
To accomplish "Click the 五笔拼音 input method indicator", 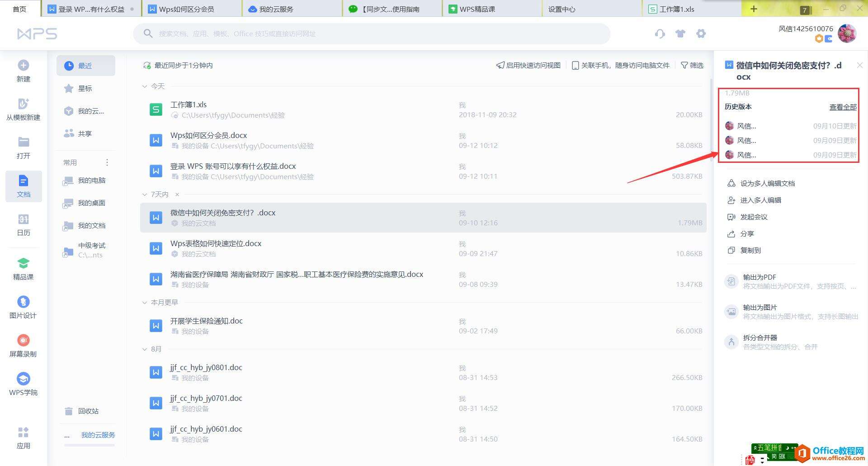I will (x=774, y=448).
